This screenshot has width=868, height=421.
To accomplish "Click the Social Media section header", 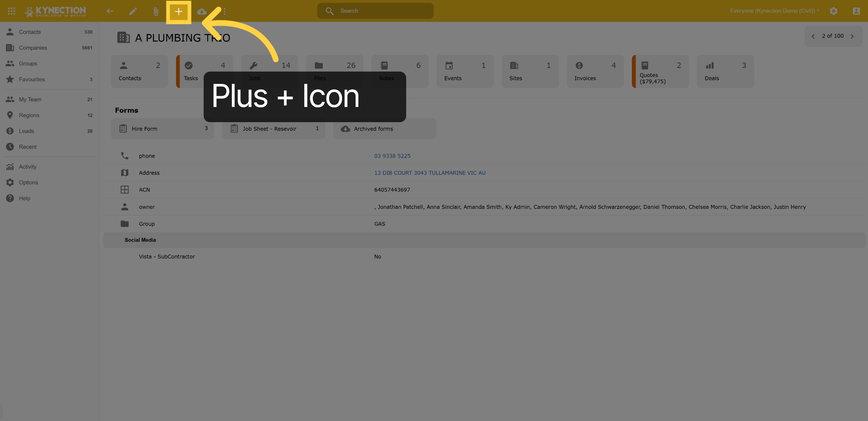I will click(484, 240).
